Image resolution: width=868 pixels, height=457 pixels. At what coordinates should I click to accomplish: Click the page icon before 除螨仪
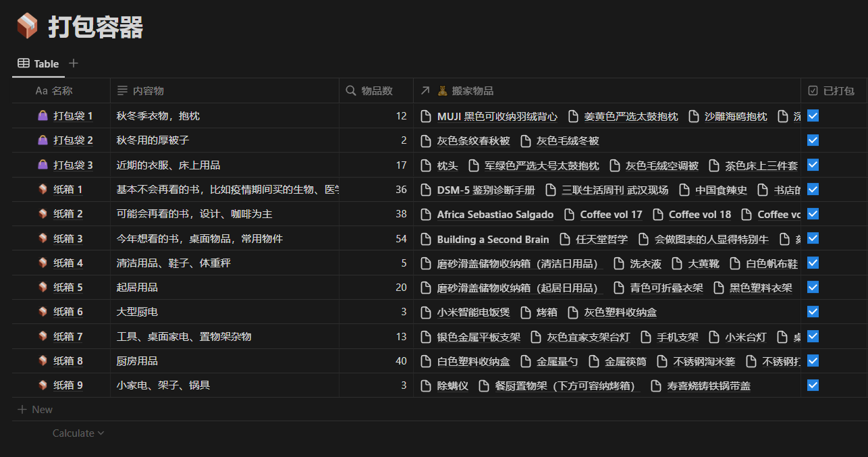click(x=426, y=386)
